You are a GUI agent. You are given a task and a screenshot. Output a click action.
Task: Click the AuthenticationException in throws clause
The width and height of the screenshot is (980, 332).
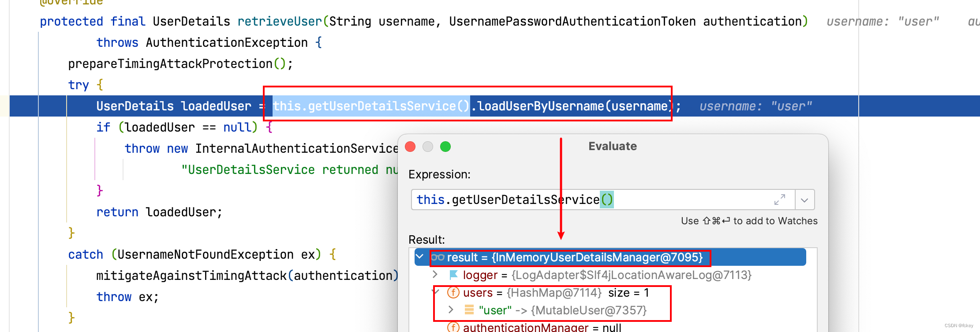[x=227, y=42]
